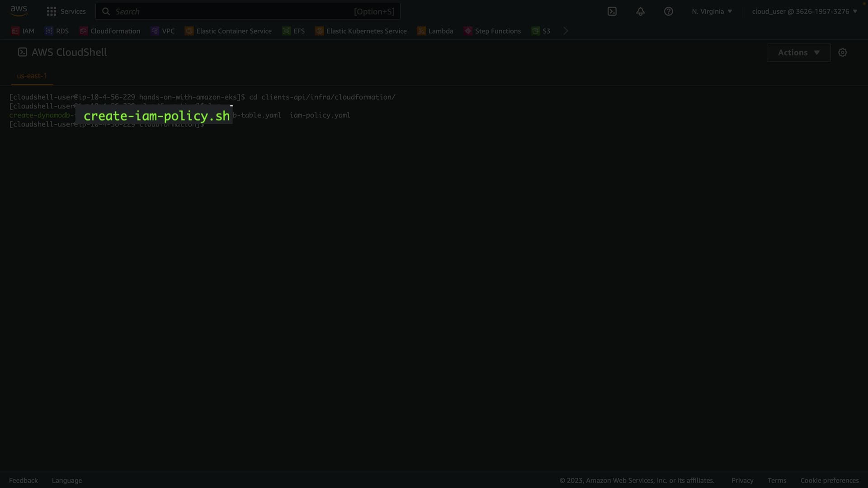Open the Feedback link
This screenshot has width=868, height=488.
pyautogui.click(x=24, y=480)
